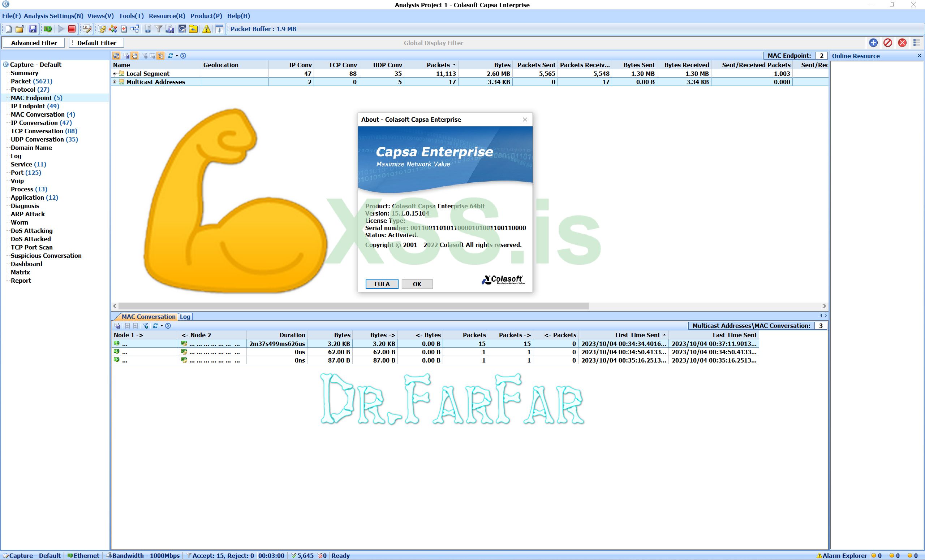This screenshot has height=560, width=925.
Task: Export packets using the yellow folder icon
Action: 193,29
